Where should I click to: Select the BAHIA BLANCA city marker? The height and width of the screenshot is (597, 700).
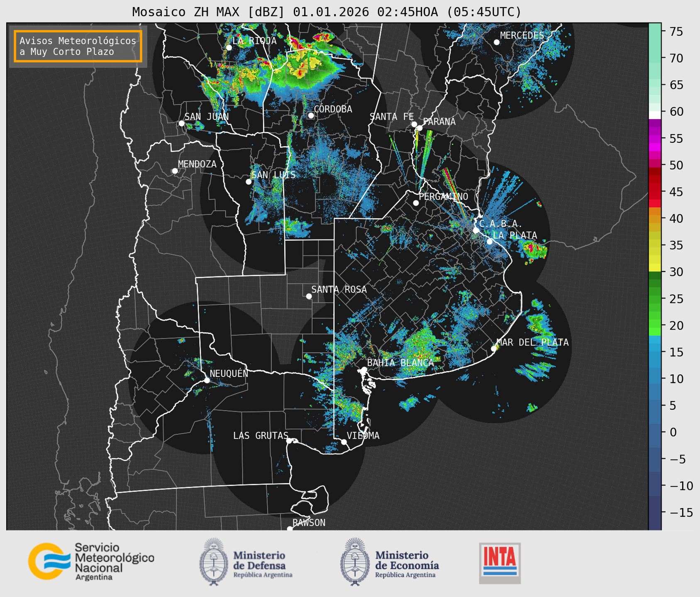(x=364, y=369)
